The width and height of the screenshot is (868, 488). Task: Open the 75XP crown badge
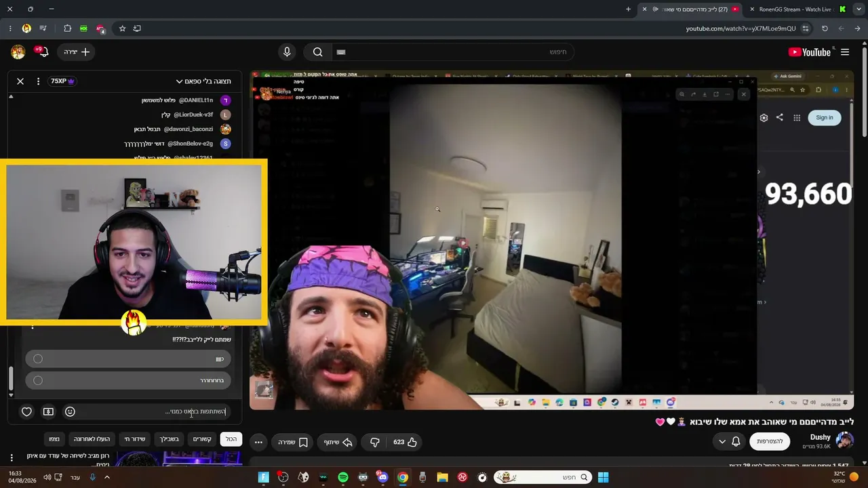tap(62, 81)
